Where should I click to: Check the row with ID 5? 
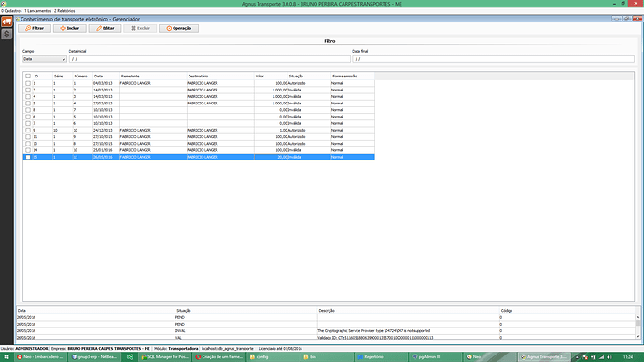point(28,104)
